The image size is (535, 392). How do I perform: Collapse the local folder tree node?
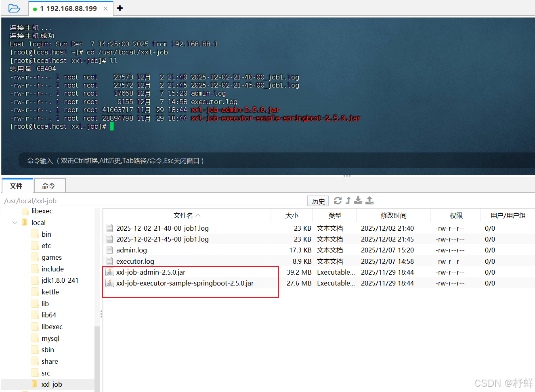click(15, 223)
